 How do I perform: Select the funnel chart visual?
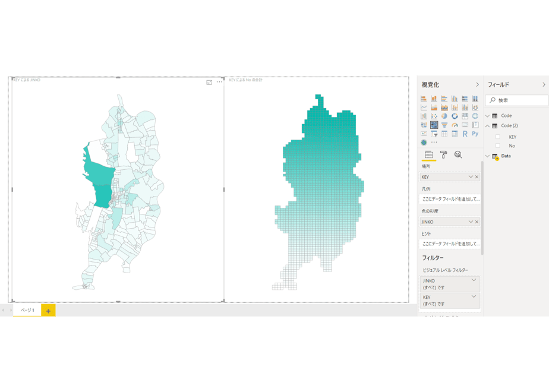click(x=444, y=125)
